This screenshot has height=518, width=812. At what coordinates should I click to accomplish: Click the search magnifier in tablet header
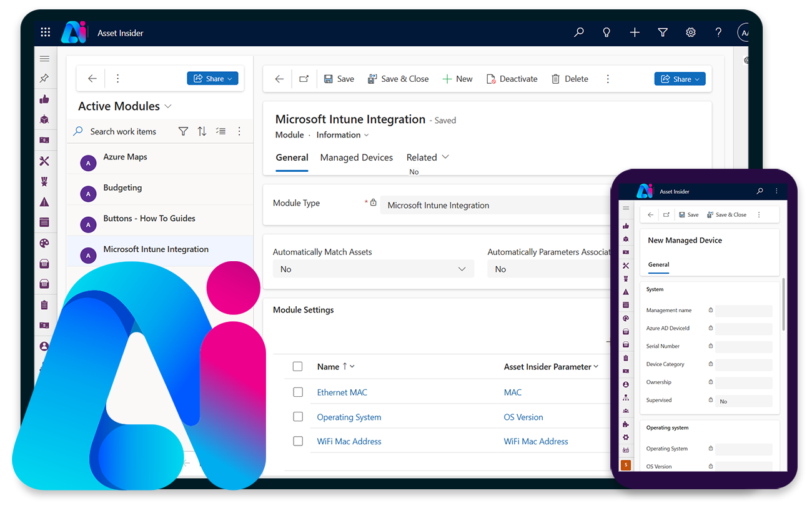[579, 32]
